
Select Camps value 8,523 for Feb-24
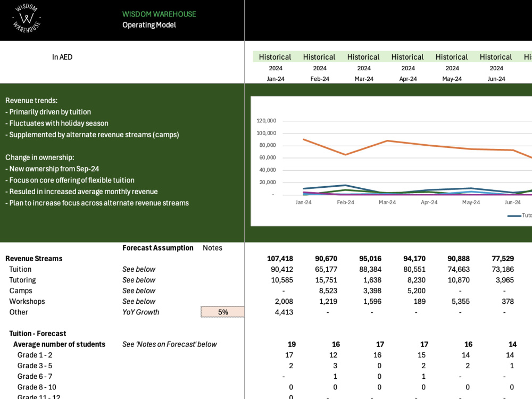(328, 290)
